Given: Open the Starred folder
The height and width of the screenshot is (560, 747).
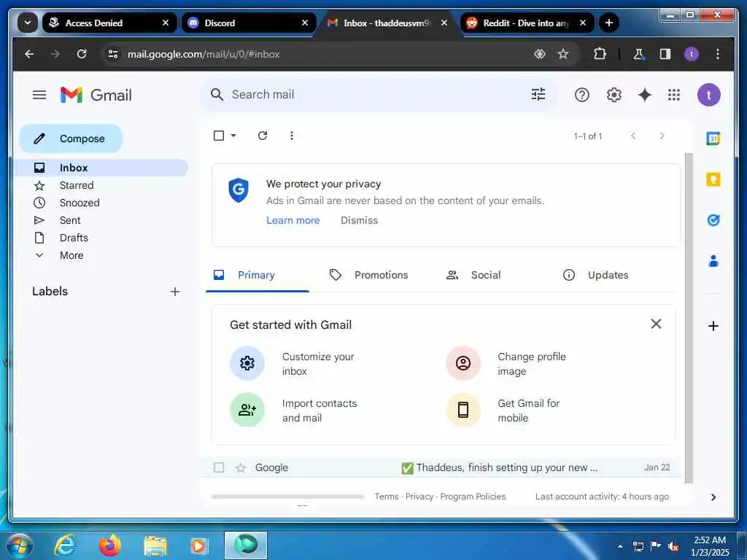Looking at the screenshot, I should (76, 185).
